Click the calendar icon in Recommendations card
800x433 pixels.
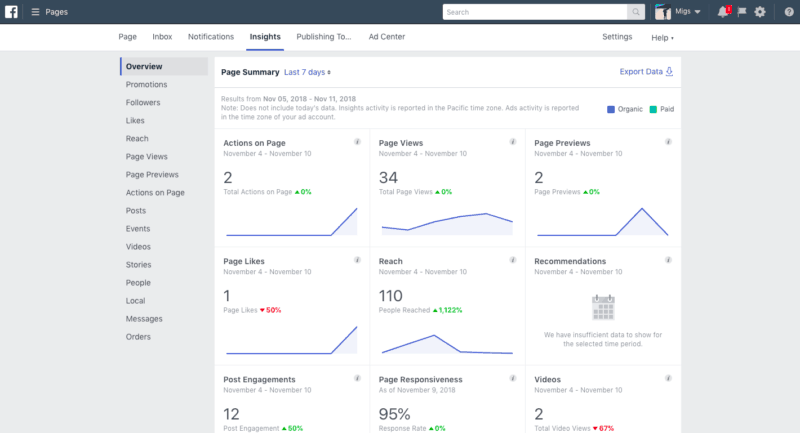coord(603,307)
